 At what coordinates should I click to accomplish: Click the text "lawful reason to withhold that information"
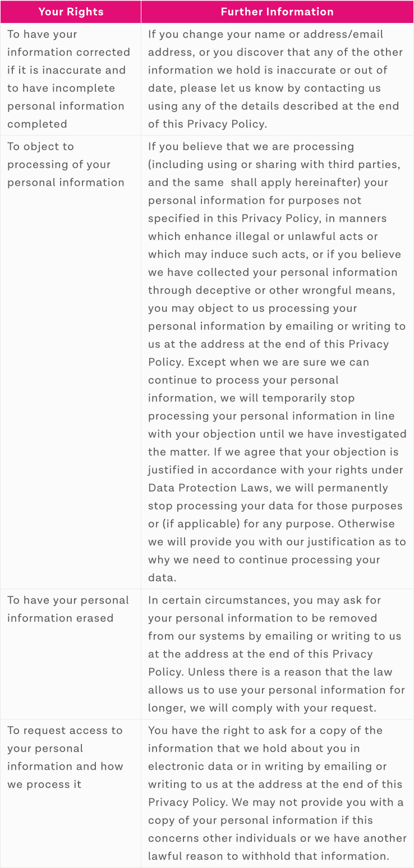(x=268, y=856)
